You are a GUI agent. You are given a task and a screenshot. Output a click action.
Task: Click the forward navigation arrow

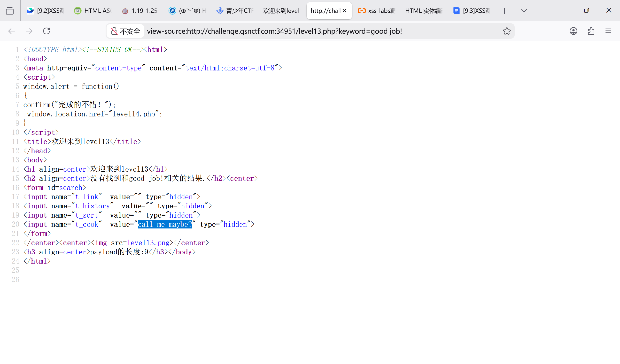[29, 31]
